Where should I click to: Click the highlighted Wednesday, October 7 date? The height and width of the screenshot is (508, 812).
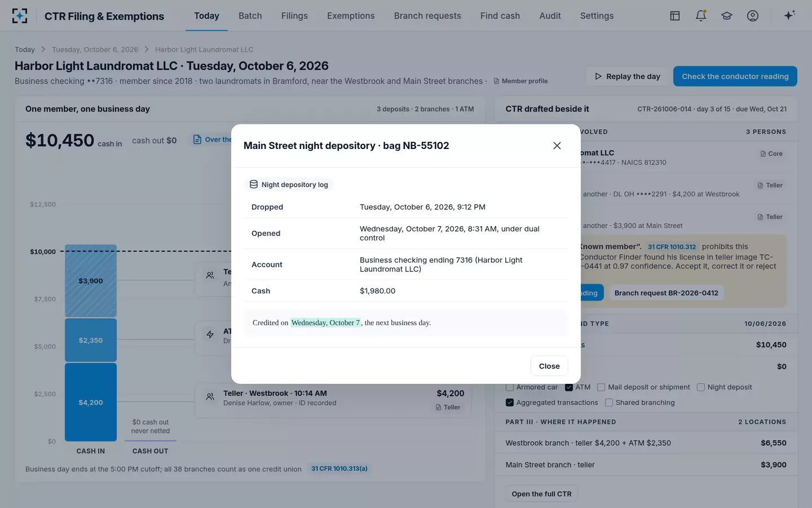pos(325,323)
